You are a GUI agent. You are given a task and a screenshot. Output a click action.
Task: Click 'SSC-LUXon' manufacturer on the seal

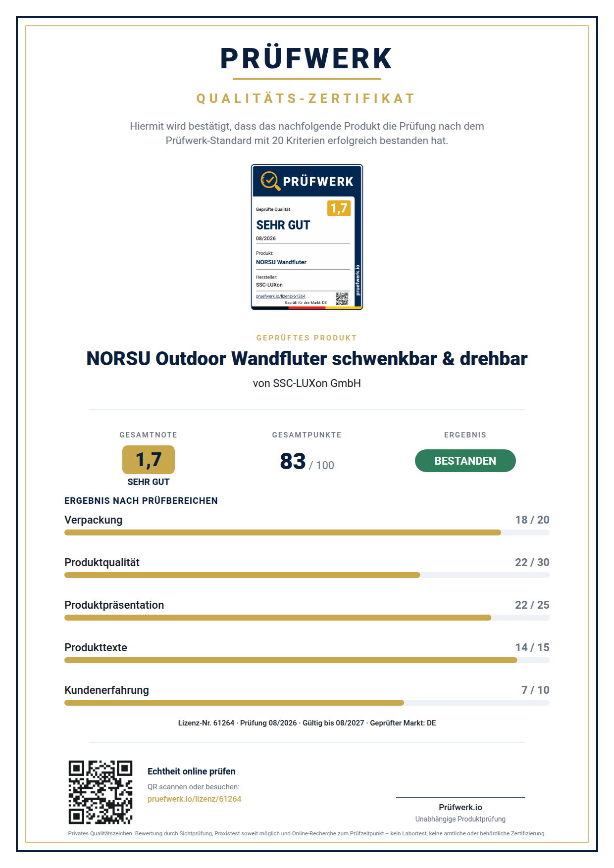click(269, 285)
